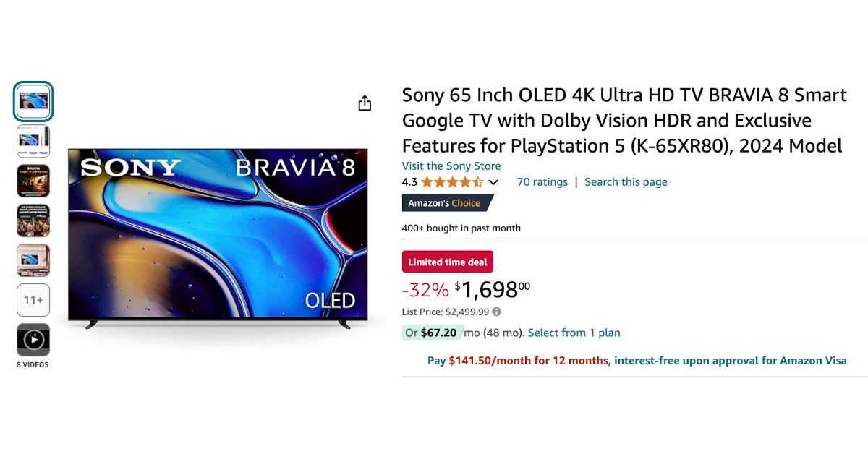Select the fifth living-room thumbnail
This screenshot has height=454, width=868.
point(33,260)
